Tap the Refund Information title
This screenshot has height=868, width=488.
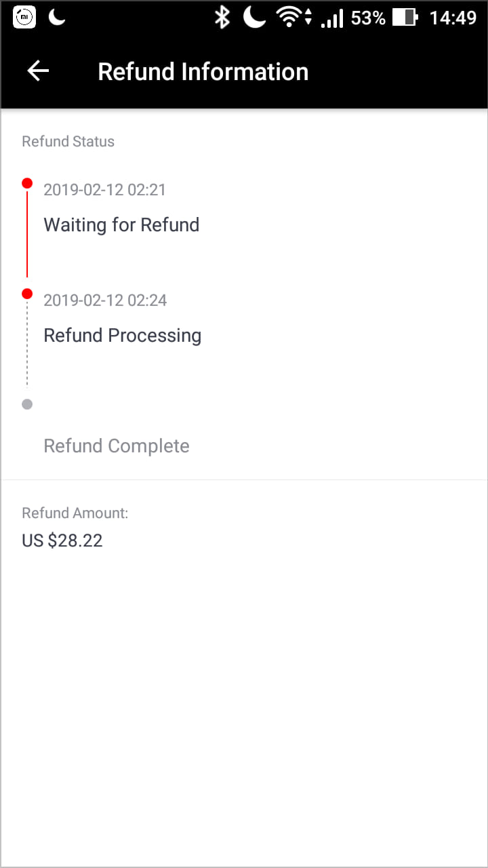(203, 72)
